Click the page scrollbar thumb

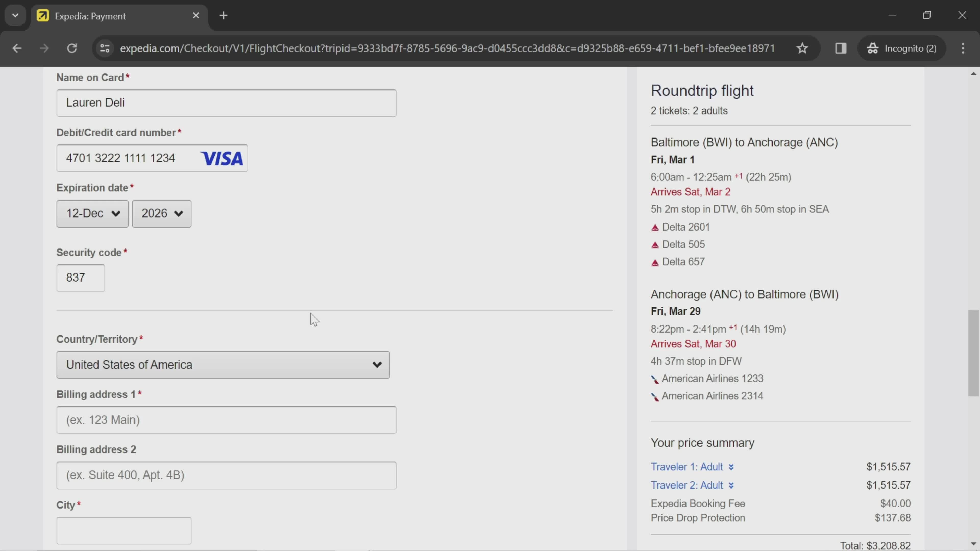(x=973, y=353)
